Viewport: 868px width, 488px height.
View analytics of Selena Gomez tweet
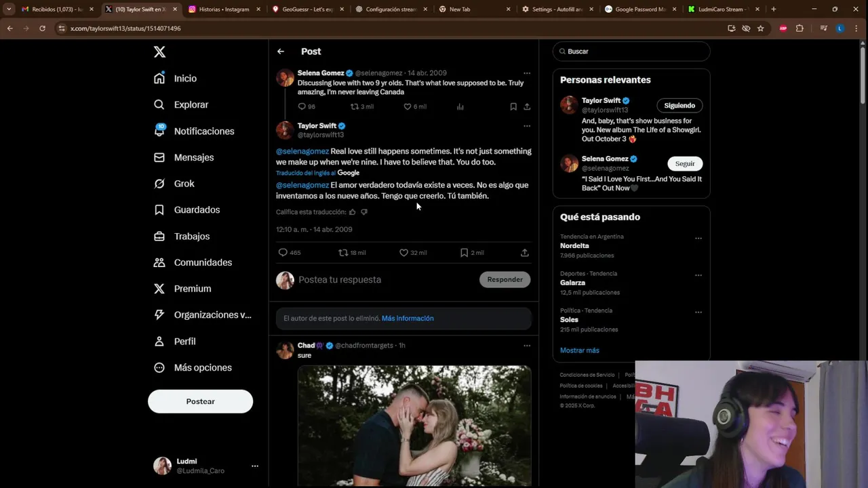[x=460, y=106]
